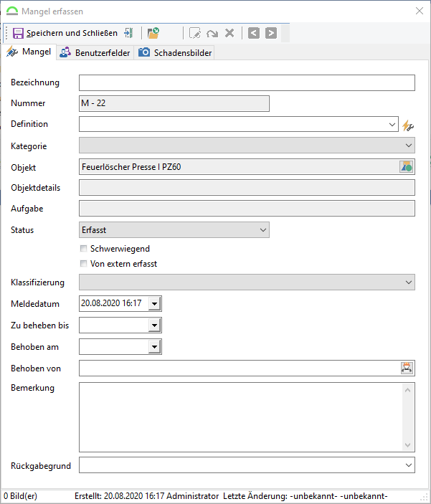
Task: Click the lightning wrench icon beside Definition
Action: pos(408,125)
